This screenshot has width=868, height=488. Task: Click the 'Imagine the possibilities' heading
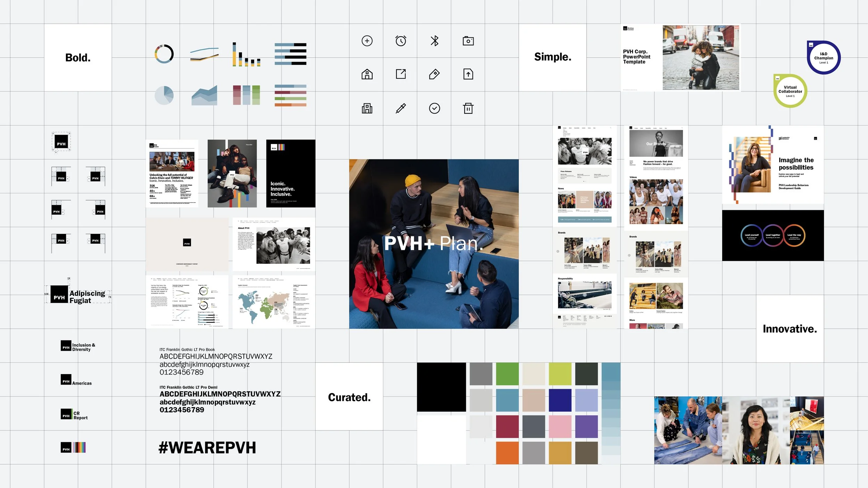pos(796,163)
